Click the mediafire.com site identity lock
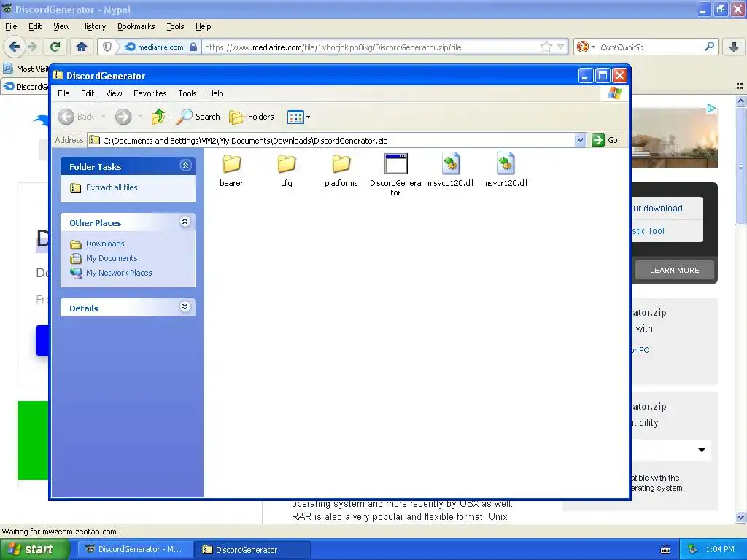 [x=193, y=47]
